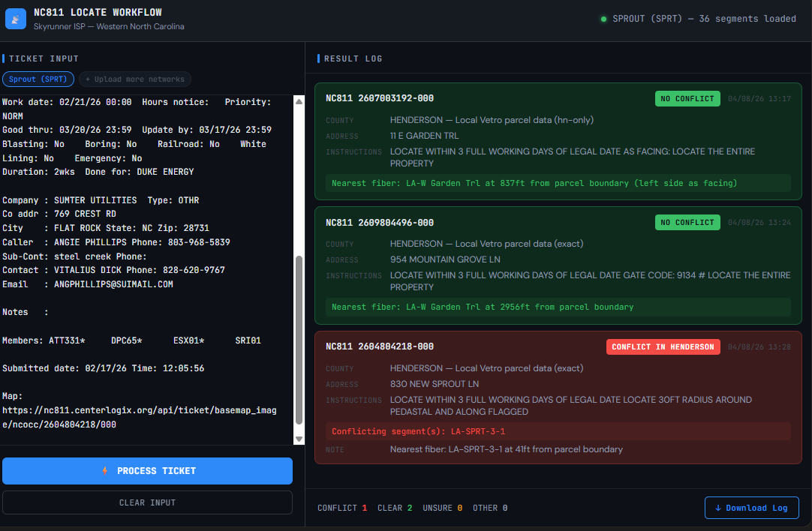Click the RESULT LOG heading
812x531 pixels.
click(x=353, y=58)
